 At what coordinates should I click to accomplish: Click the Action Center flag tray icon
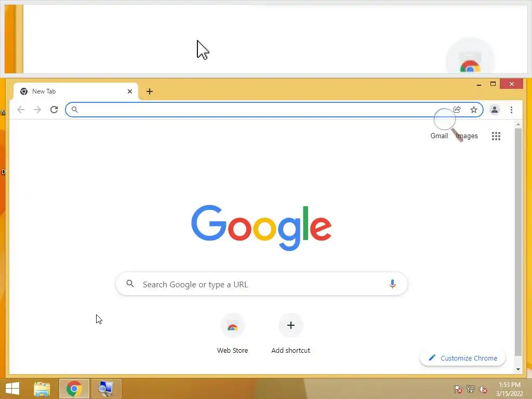(x=458, y=389)
